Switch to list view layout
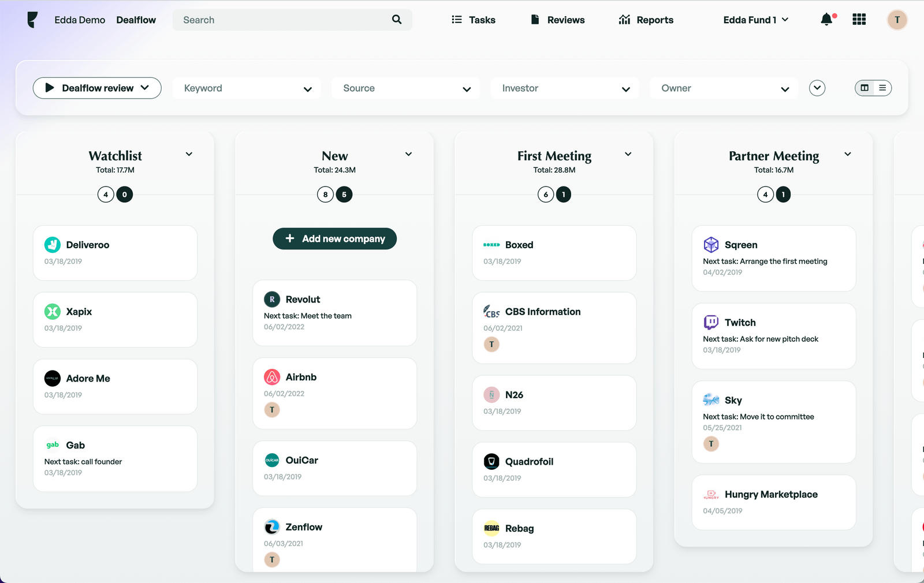The width and height of the screenshot is (924, 583). point(882,88)
